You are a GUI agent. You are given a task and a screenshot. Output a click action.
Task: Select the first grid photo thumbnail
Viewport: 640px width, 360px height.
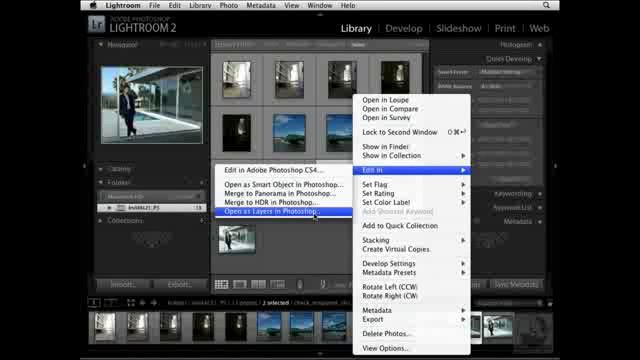237,79
